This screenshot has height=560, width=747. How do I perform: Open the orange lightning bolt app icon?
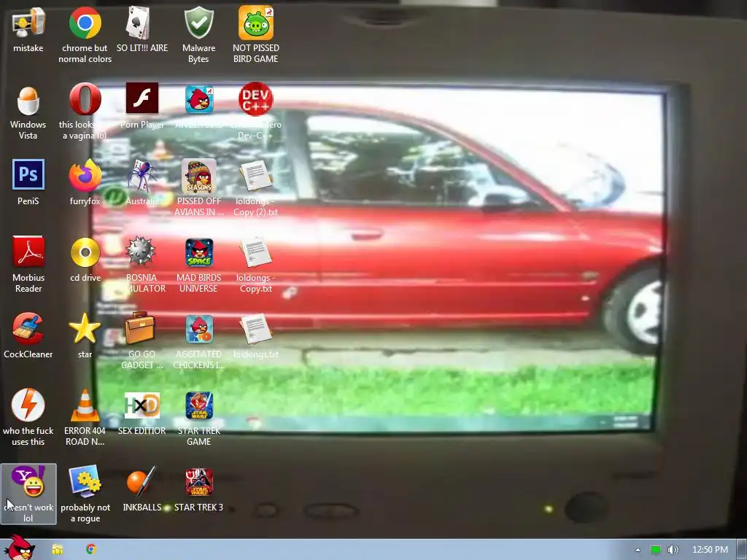pos(28,405)
